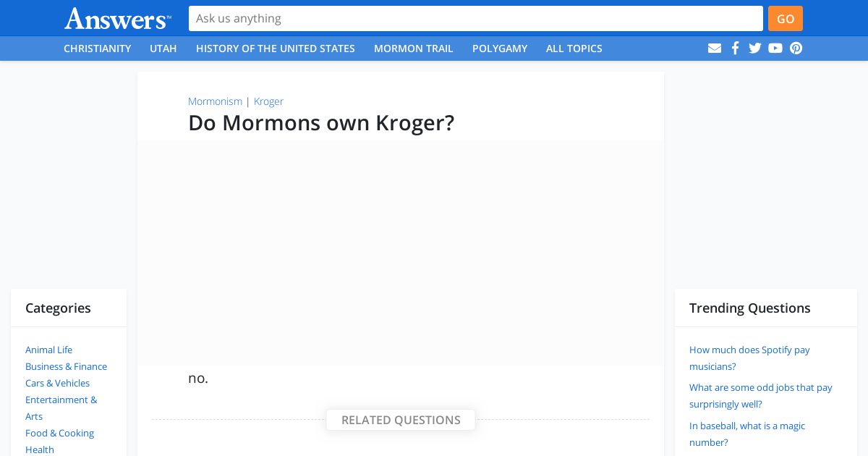Open "How much does Spotify pay musicians?"
The height and width of the screenshot is (456, 868).
[749, 358]
